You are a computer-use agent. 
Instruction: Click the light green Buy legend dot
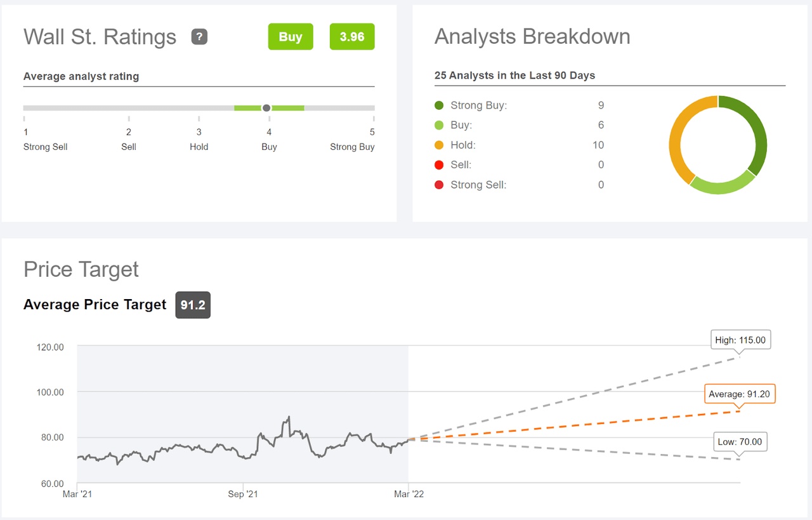pos(439,125)
